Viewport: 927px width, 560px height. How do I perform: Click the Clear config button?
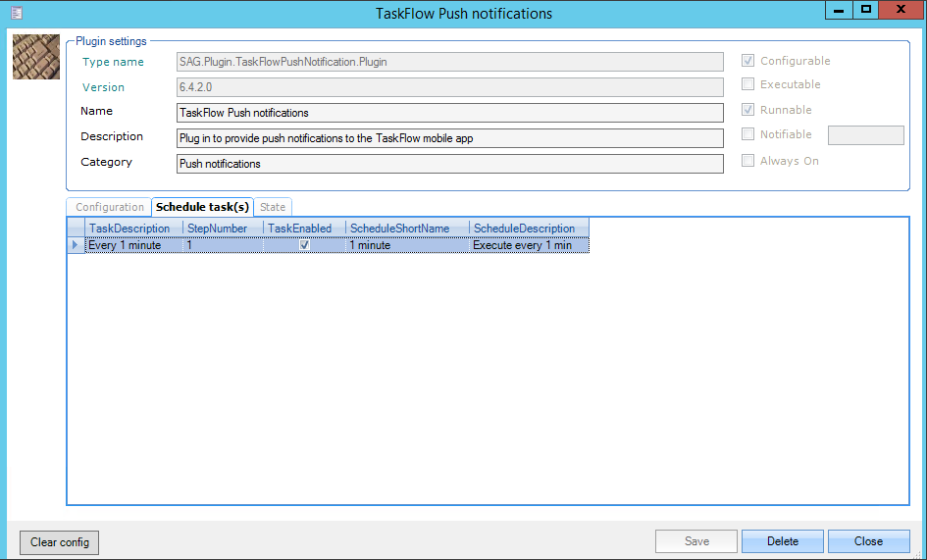coord(59,541)
